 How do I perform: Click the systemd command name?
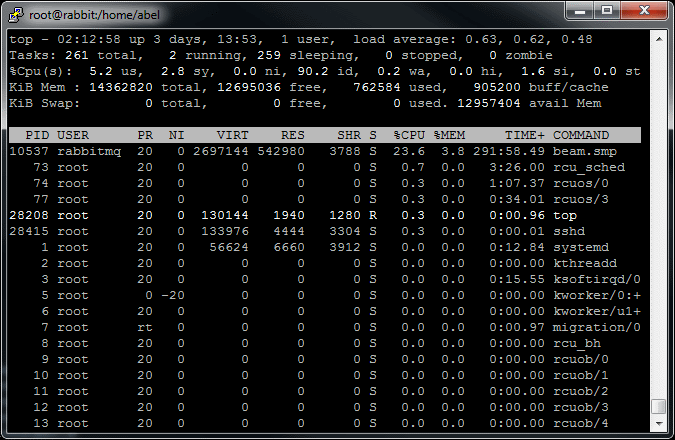pyautogui.click(x=581, y=247)
